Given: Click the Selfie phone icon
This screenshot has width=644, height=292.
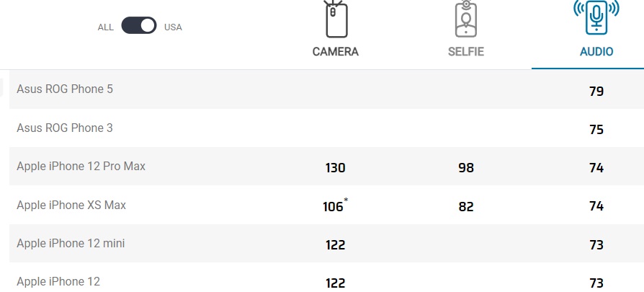Looking at the screenshot, I should pos(466,19).
